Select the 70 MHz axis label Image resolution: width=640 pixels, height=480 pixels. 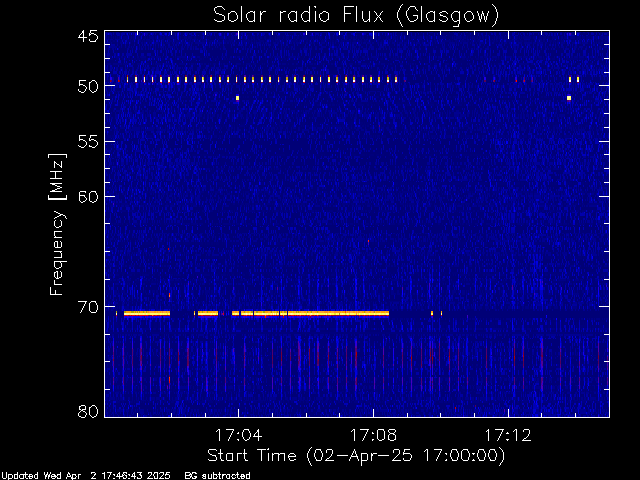(88, 307)
